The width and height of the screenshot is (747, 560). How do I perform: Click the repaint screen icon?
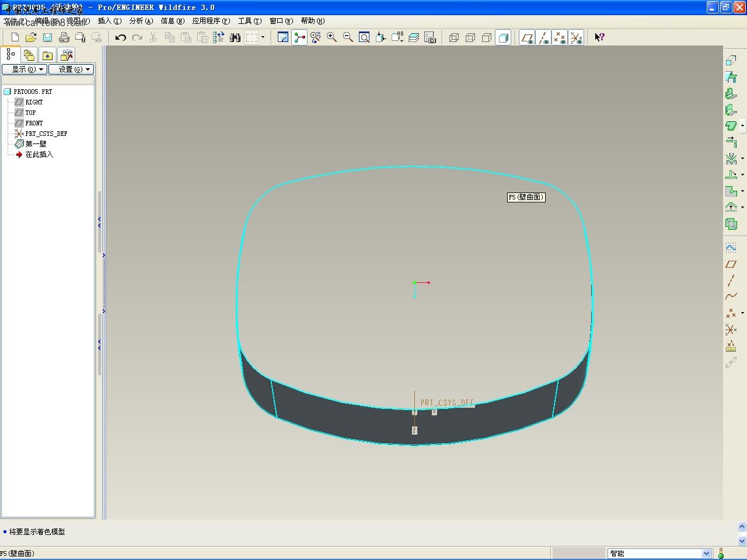tap(283, 37)
